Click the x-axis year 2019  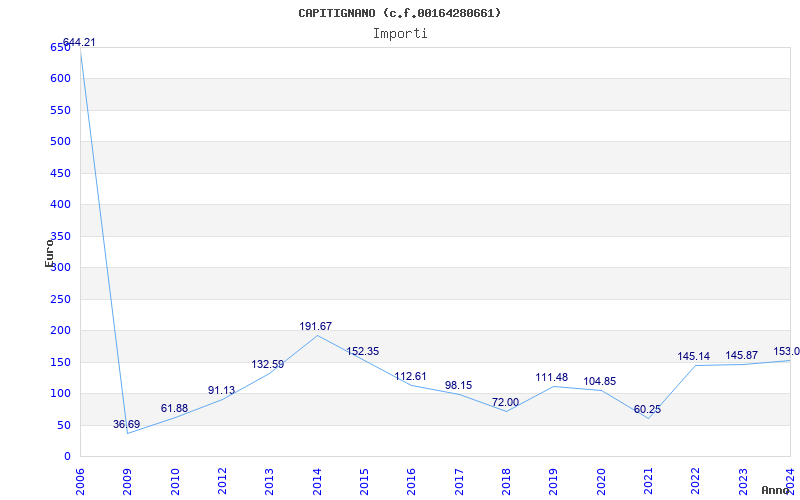tap(554, 481)
